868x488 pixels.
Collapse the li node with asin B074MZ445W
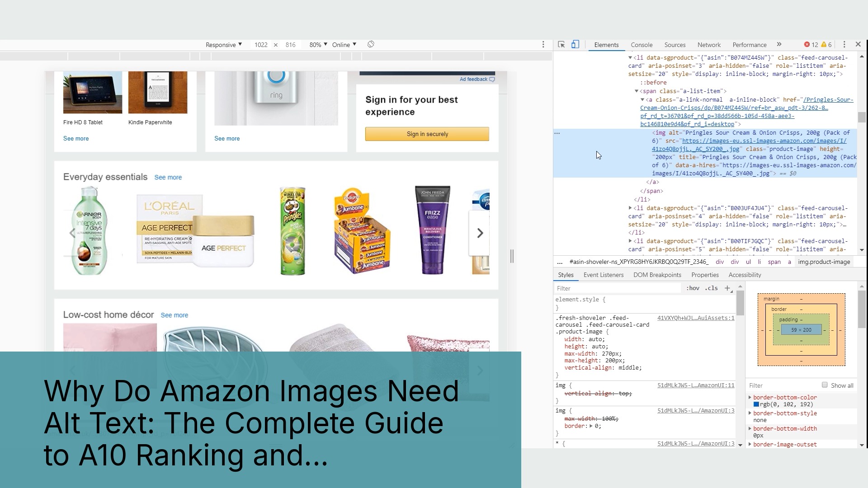(630, 58)
